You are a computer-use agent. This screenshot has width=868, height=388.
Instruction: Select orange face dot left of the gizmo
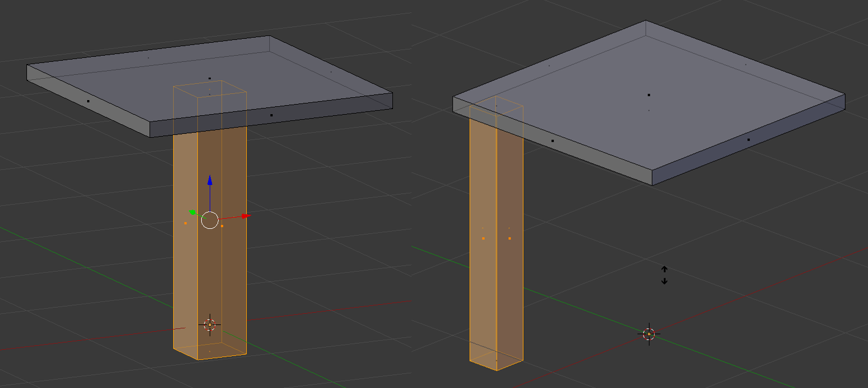pyautogui.click(x=186, y=223)
